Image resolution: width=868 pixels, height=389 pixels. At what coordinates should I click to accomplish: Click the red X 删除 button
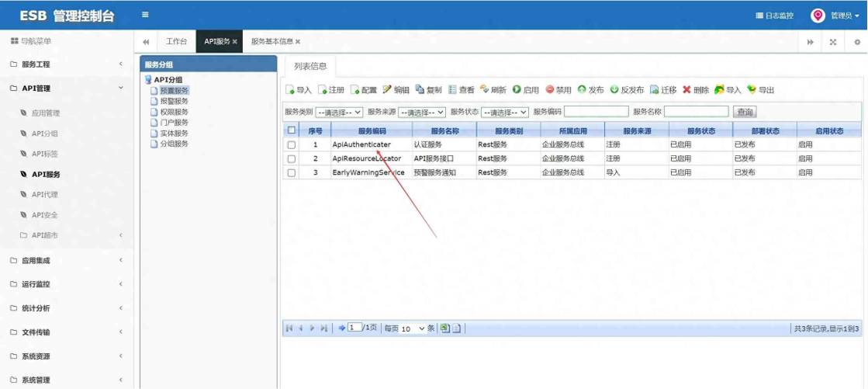[696, 90]
